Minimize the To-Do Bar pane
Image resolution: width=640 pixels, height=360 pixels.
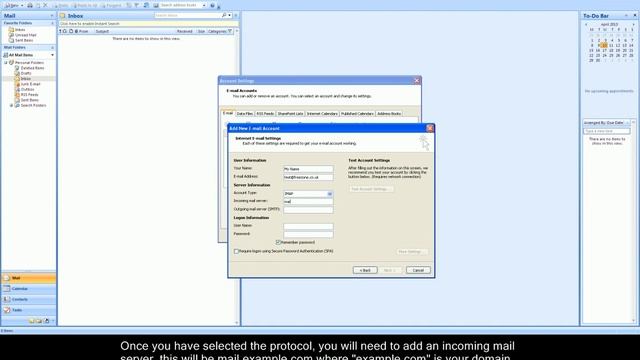[x=626, y=16]
